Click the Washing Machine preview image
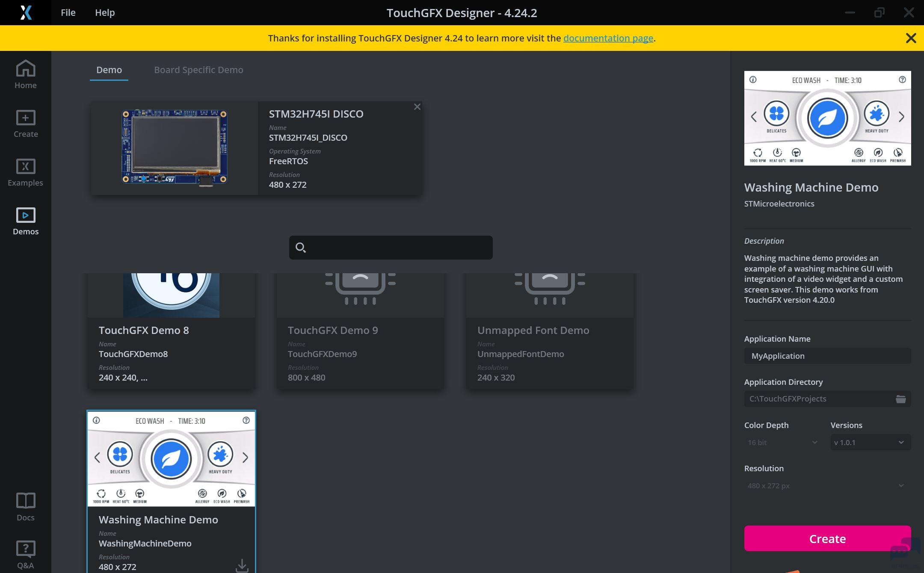Image resolution: width=924 pixels, height=573 pixels. coord(827,118)
